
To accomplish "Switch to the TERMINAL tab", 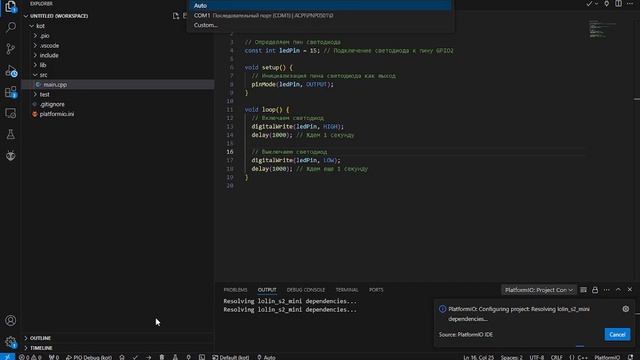I will [347, 290].
